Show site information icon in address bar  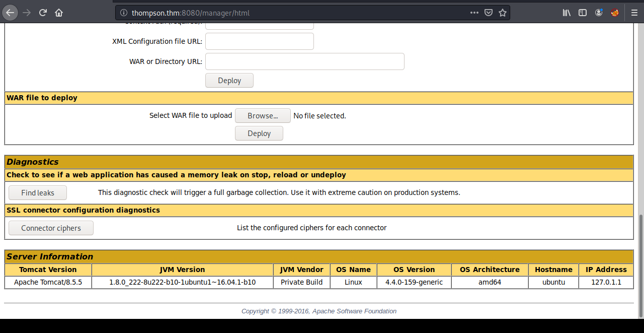click(x=123, y=13)
